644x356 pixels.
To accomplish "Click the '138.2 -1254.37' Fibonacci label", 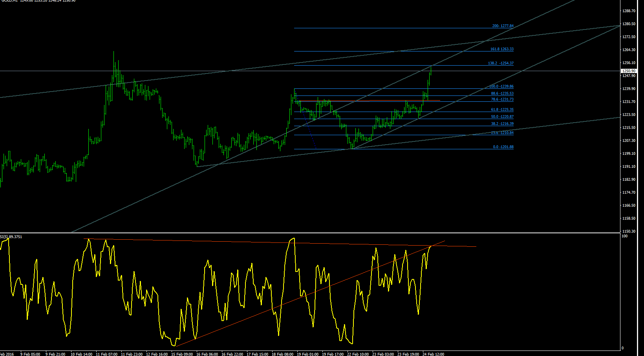I will pyautogui.click(x=501, y=63).
